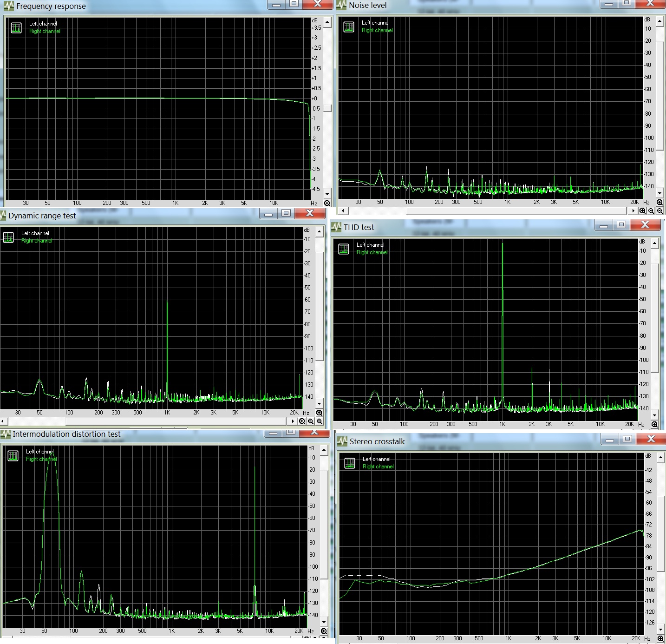Viewport: 666px width, 644px height.
Task: Select 'Left channel' legend in Dynamic range test
Action: [x=35, y=233]
